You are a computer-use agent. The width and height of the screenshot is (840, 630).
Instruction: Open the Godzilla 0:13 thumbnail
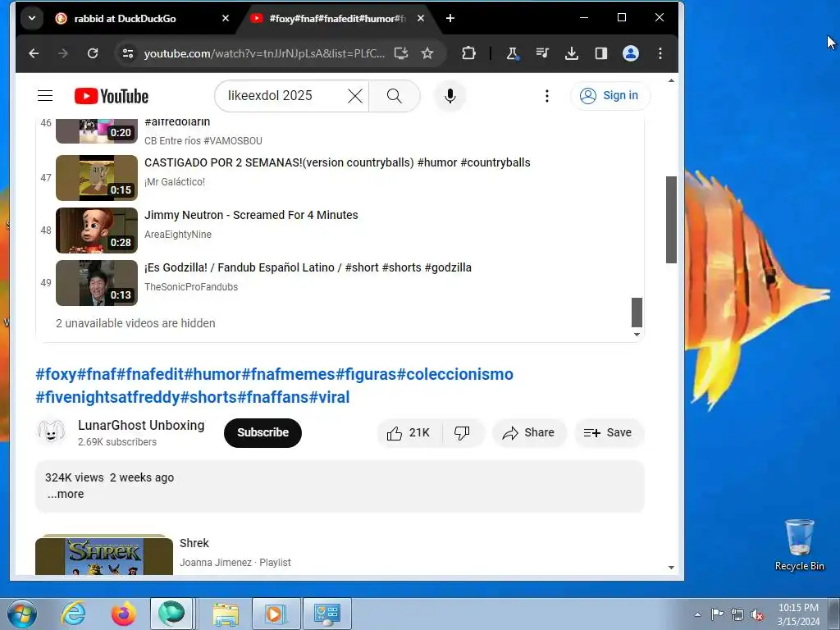pyautogui.click(x=97, y=283)
